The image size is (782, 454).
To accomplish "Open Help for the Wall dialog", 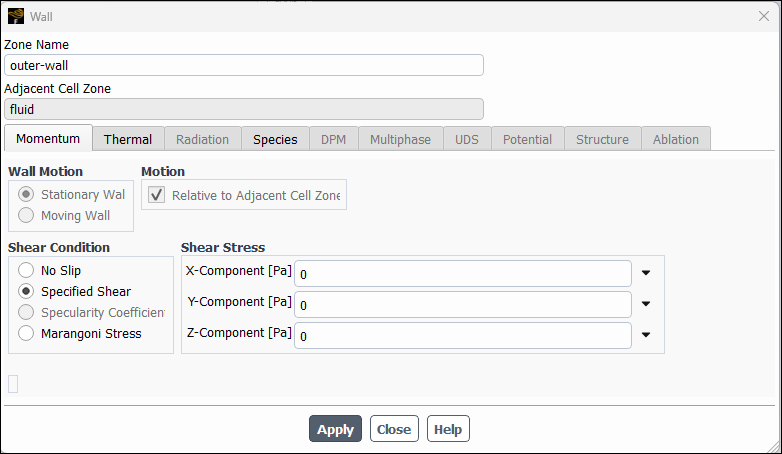I will (448, 429).
